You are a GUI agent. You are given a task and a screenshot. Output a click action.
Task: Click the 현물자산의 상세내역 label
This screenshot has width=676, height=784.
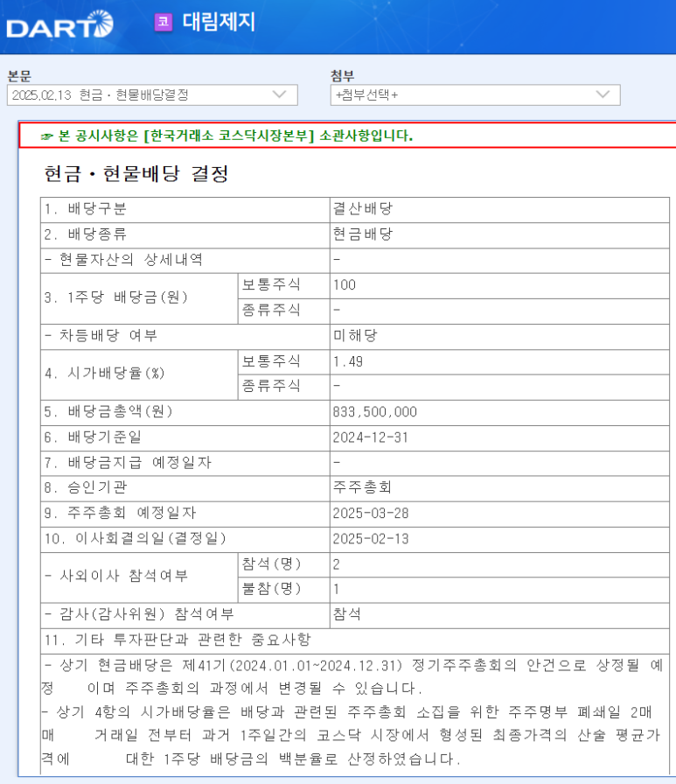tap(124, 260)
